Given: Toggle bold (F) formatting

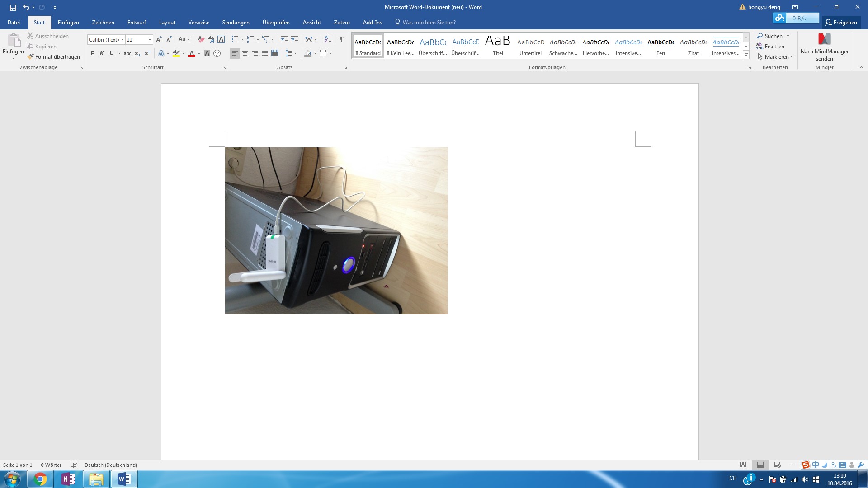Looking at the screenshot, I should coord(92,53).
